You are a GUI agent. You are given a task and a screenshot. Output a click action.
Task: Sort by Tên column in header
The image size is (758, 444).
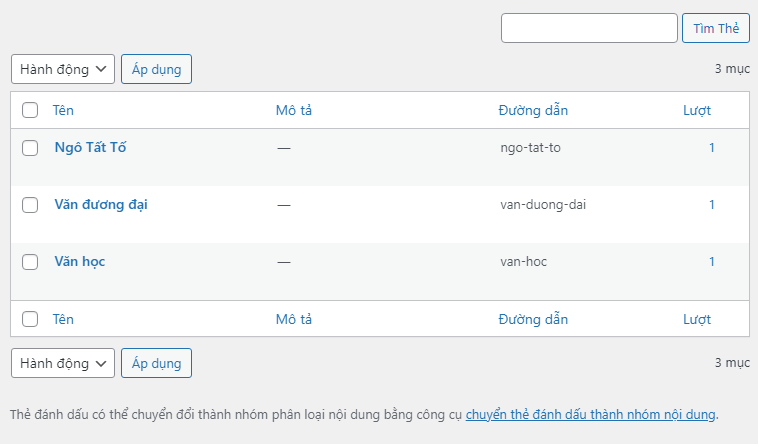[x=63, y=110]
